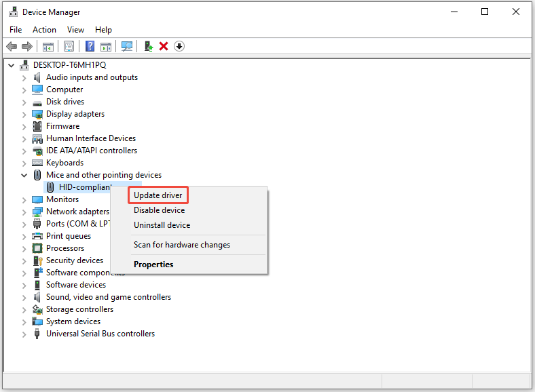The image size is (535, 392).
Task: Click the Computer category monitor icon
Action: coord(37,90)
